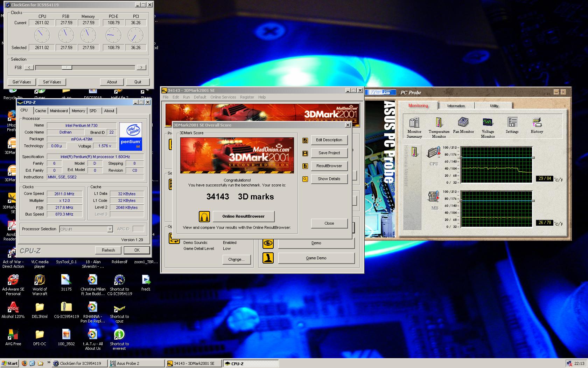Click the MB temperature icon
Image resolution: width=588 pixels, height=368 pixels.
(434, 197)
